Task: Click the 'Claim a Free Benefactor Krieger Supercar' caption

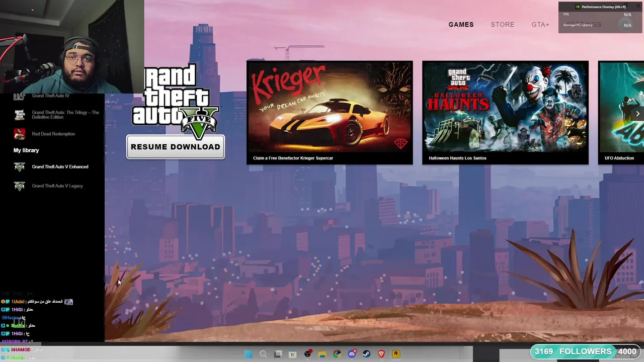Action: point(293,158)
